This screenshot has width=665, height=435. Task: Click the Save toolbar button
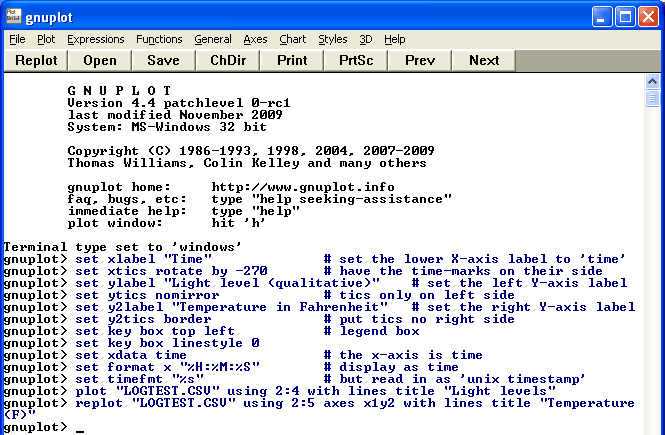163,60
